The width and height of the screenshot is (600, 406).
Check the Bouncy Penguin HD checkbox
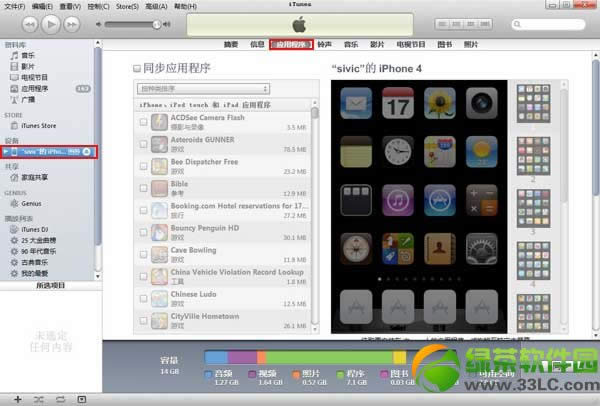tap(143, 232)
